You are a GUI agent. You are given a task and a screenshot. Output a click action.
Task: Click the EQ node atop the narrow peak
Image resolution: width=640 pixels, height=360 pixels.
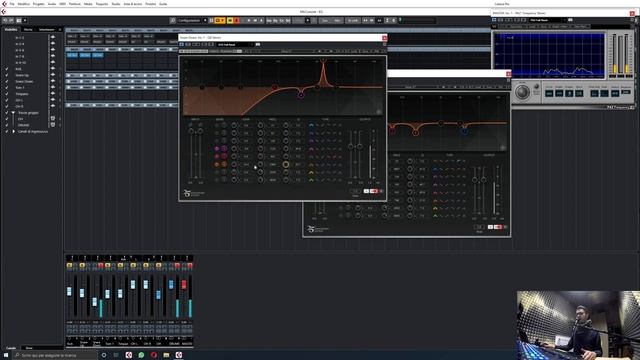pos(323,60)
